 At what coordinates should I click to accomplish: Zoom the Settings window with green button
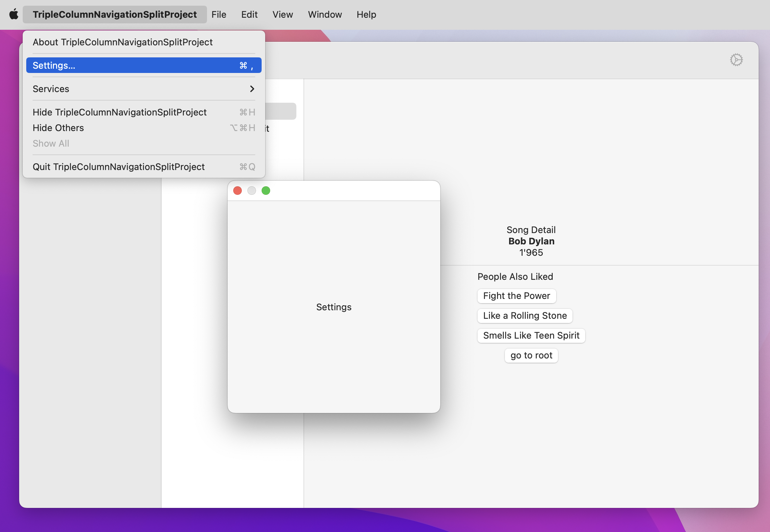pyautogui.click(x=266, y=191)
